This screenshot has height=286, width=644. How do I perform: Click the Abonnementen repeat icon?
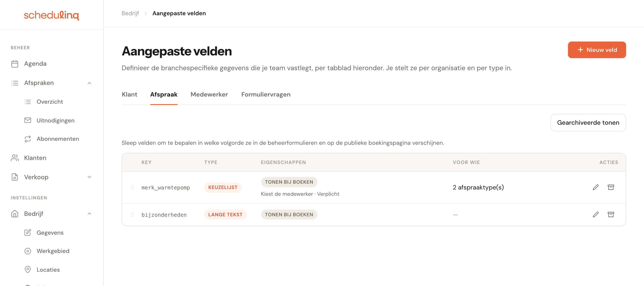[28, 139]
